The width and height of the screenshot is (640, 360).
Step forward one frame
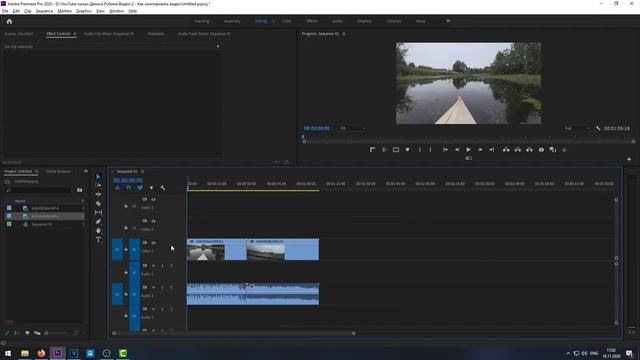coord(480,150)
